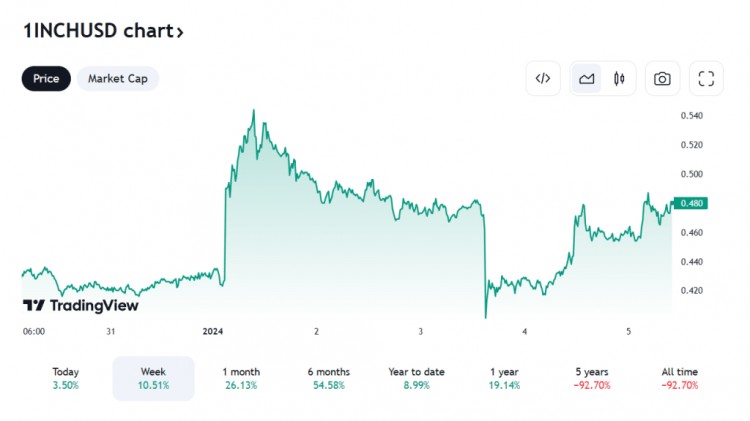Open fullscreen chart mode
The width and height of the screenshot is (750, 421).
pos(706,78)
